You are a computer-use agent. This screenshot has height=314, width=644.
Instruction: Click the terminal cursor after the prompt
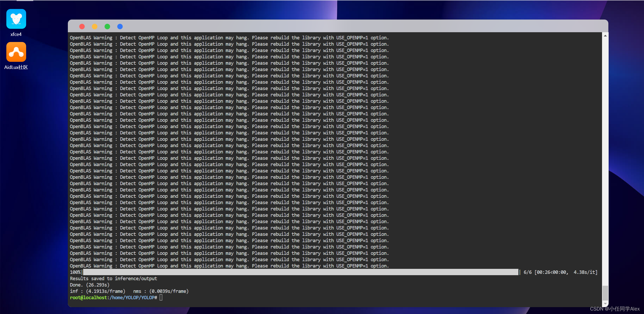(161, 298)
